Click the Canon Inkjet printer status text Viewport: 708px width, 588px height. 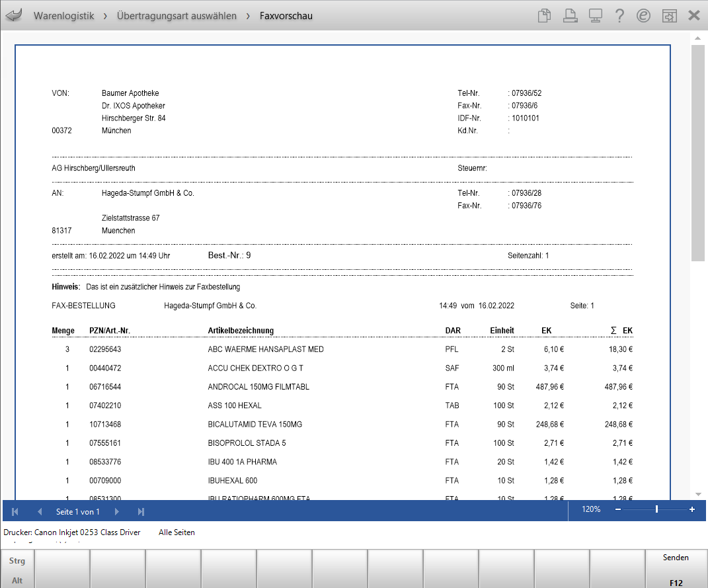click(72, 532)
